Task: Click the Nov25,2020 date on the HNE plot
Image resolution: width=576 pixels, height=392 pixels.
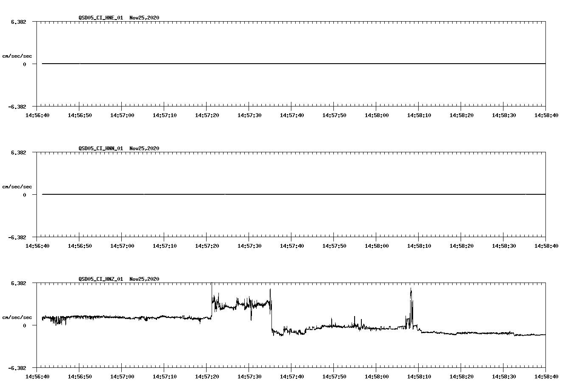Action: (144, 18)
